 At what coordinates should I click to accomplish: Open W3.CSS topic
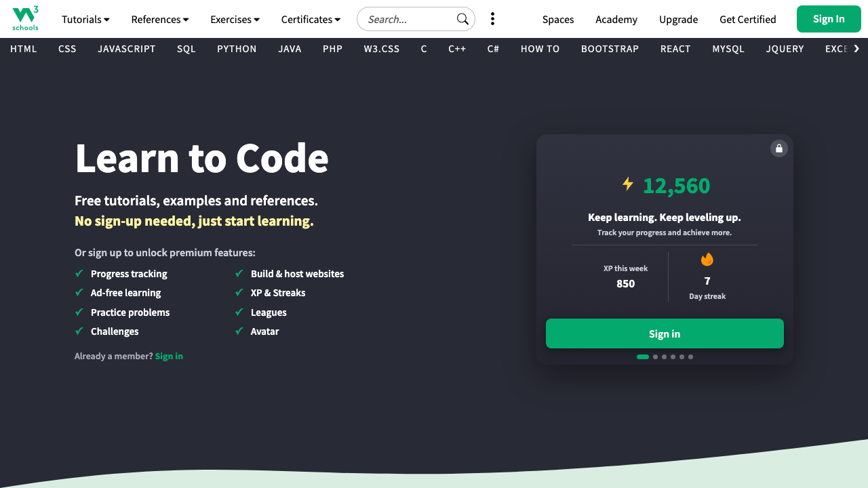click(x=382, y=49)
